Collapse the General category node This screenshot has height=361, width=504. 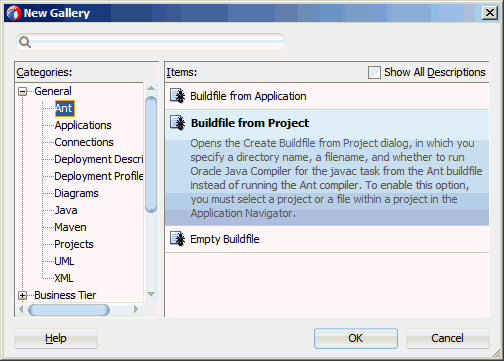22,91
